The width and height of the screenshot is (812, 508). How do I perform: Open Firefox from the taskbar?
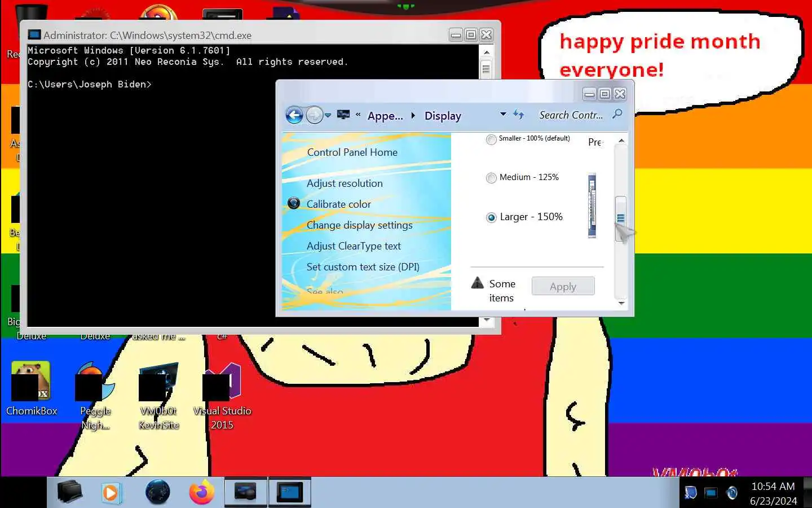tap(202, 493)
